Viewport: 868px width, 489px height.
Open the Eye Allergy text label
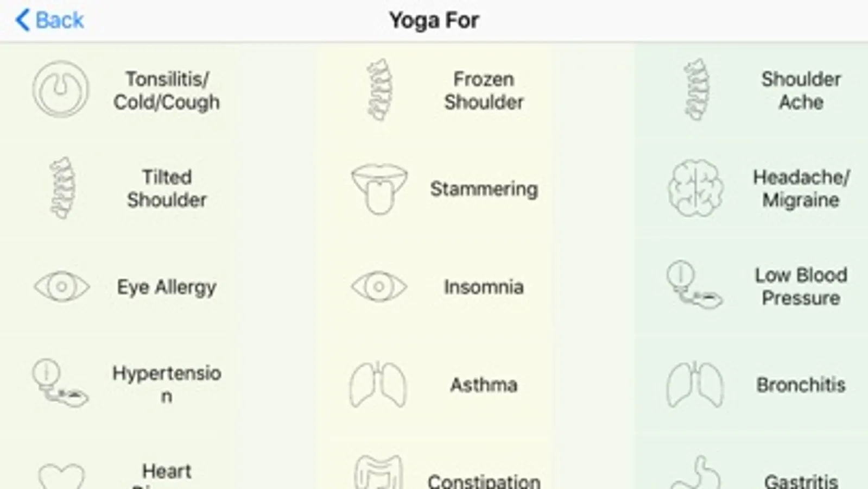[x=167, y=287]
